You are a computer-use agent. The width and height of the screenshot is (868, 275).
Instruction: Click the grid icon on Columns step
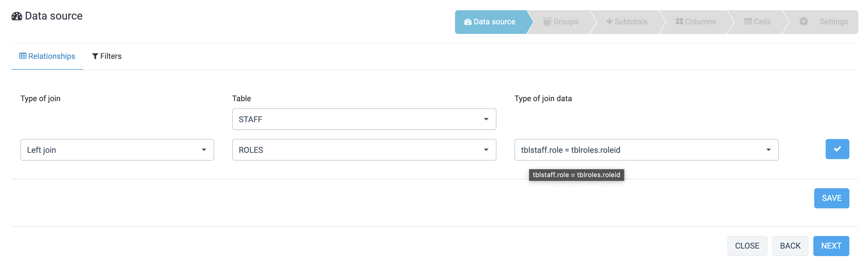coord(679,22)
